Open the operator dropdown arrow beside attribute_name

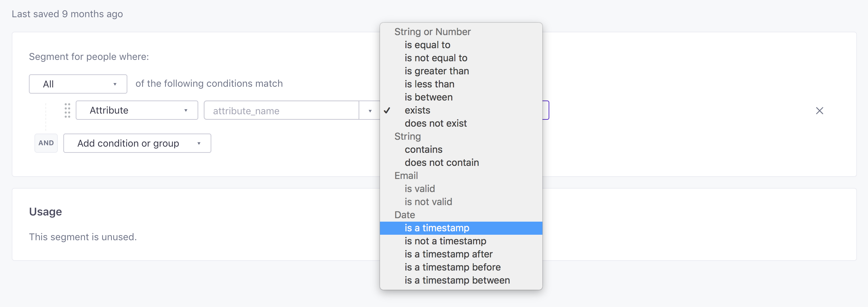click(370, 110)
